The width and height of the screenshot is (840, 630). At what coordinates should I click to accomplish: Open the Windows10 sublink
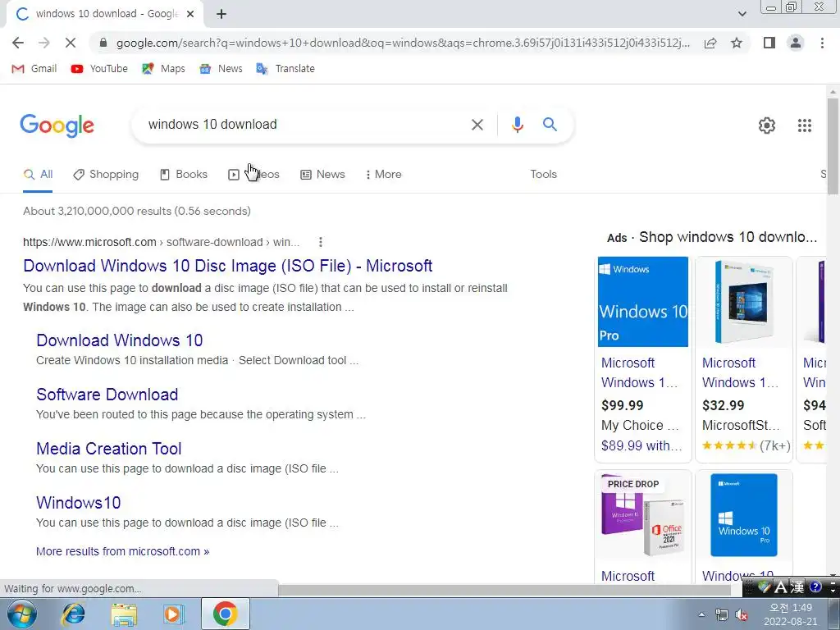[x=79, y=503]
